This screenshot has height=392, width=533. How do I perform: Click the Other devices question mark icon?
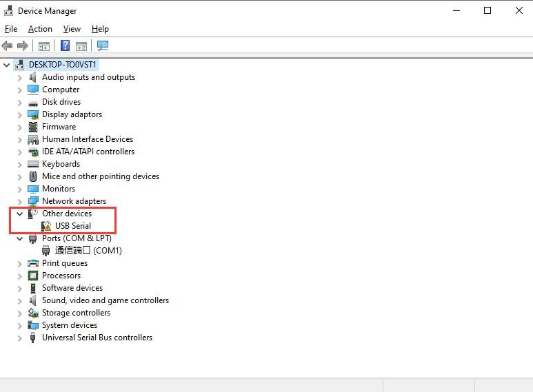point(32,214)
